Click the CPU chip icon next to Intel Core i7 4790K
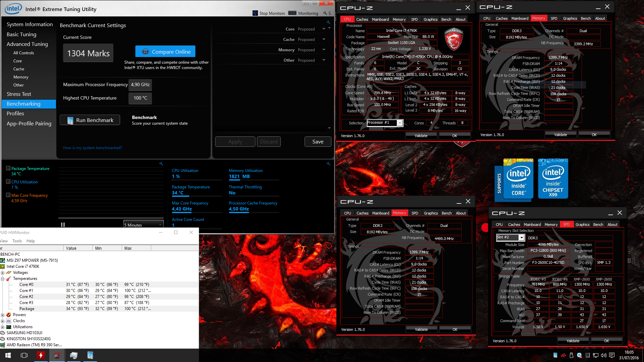 coord(2,266)
